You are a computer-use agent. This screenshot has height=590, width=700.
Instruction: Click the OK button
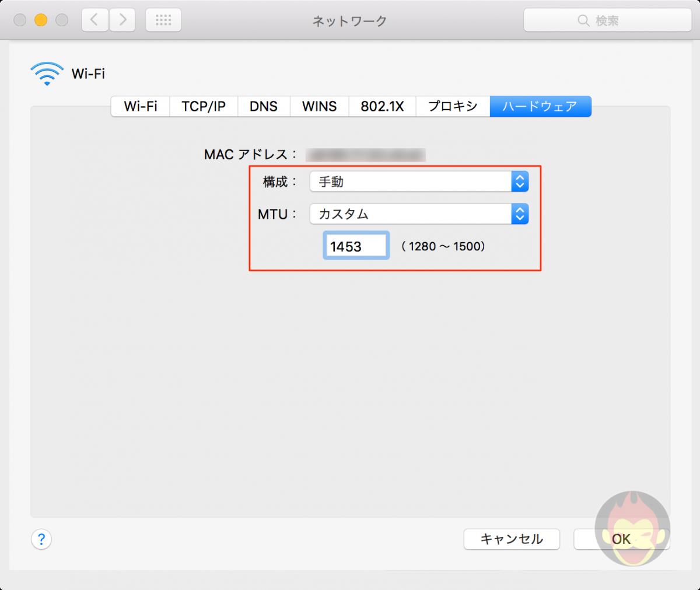coord(622,539)
